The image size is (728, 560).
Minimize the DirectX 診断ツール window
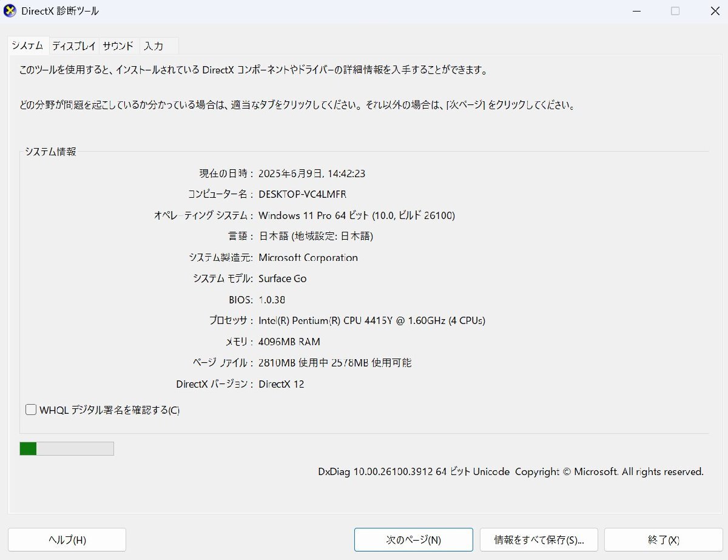[x=636, y=11]
